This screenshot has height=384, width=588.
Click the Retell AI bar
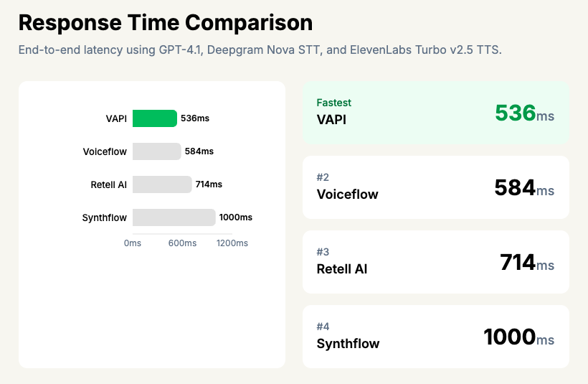tap(162, 184)
